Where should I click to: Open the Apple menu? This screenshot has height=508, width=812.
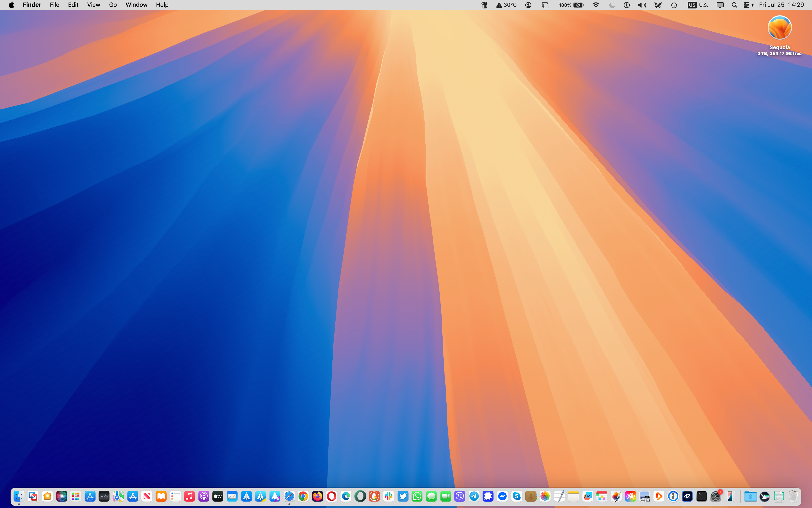11,5
